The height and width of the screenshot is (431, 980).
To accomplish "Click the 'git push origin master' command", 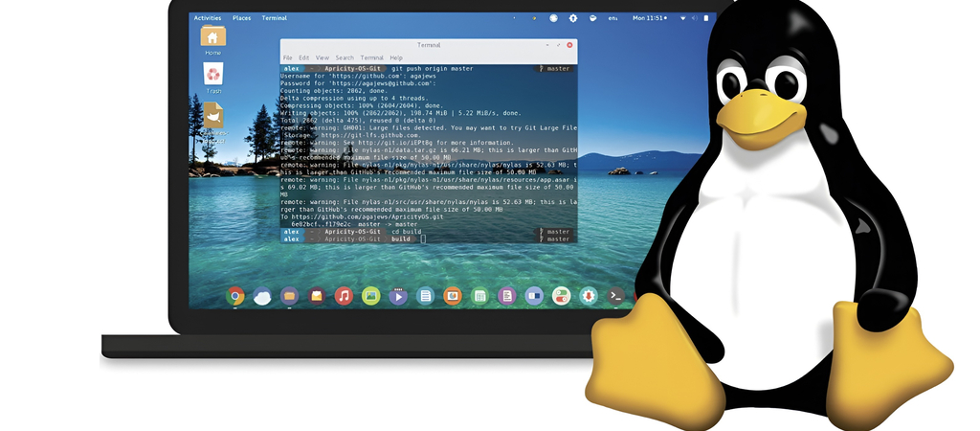I will point(433,69).
